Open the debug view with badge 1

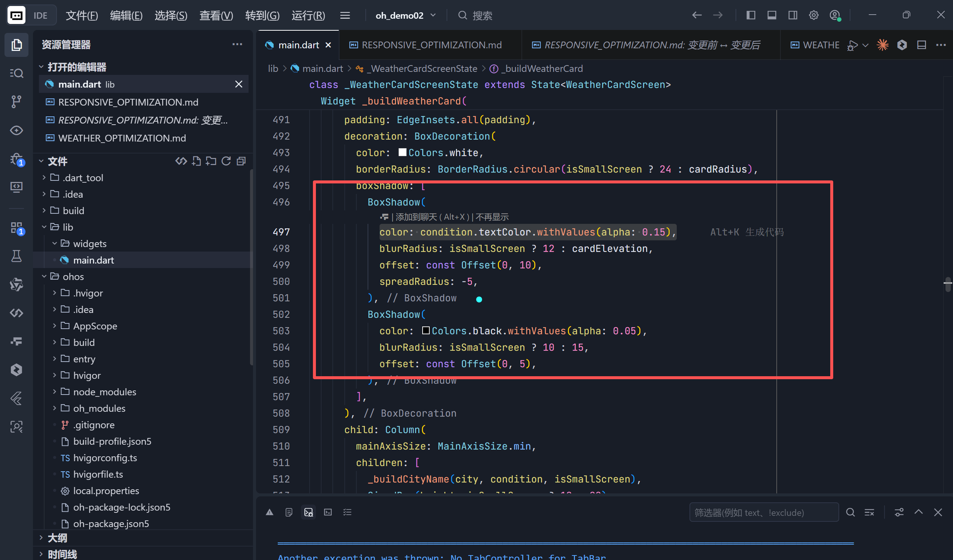[16, 159]
